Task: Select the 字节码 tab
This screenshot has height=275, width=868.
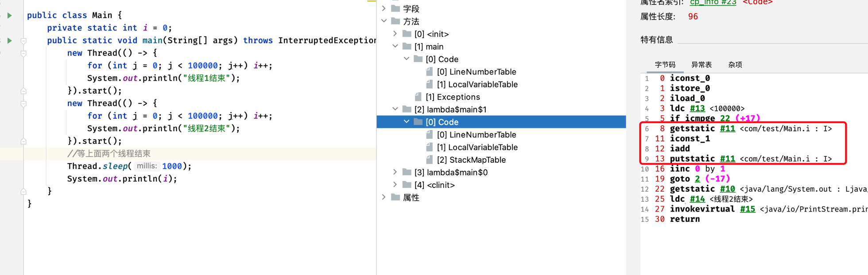Action: [x=665, y=65]
